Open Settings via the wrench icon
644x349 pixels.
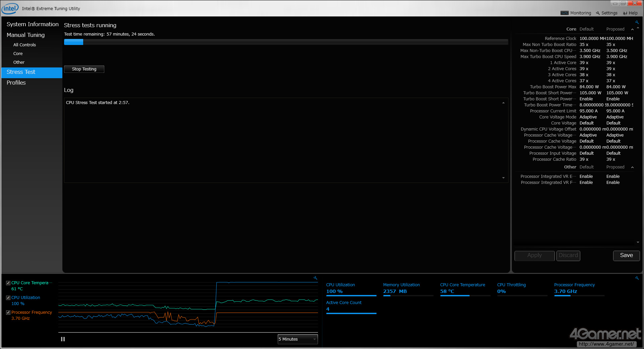(598, 13)
